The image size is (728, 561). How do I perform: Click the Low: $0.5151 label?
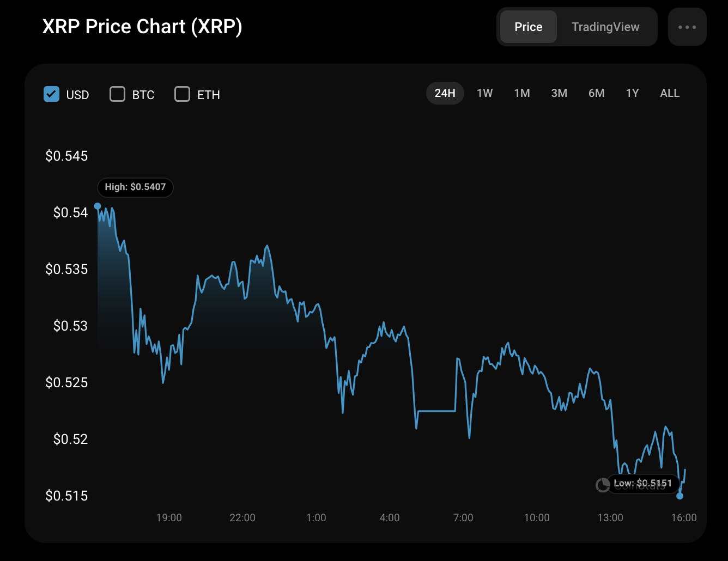pyautogui.click(x=643, y=483)
